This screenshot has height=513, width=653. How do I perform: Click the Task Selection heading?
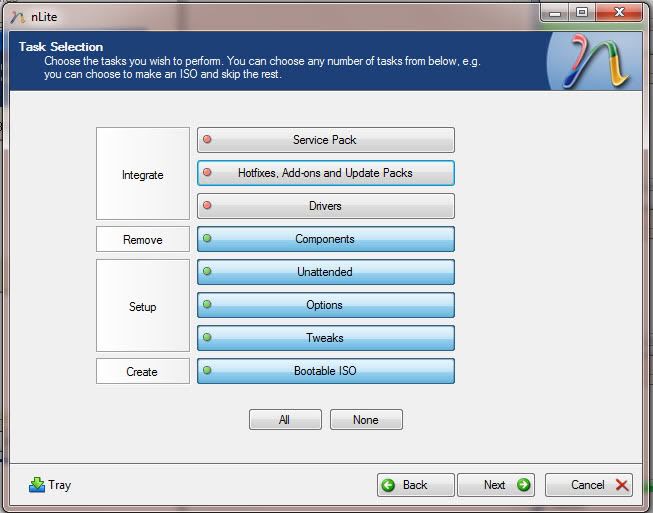[61, 47]
